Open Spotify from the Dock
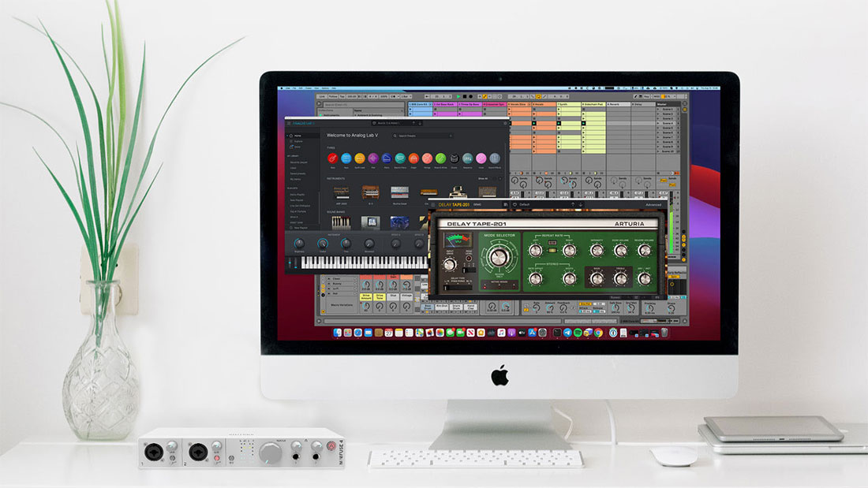Image resolution: width=868 pixels, height=488 pixels. coord(578,333)
